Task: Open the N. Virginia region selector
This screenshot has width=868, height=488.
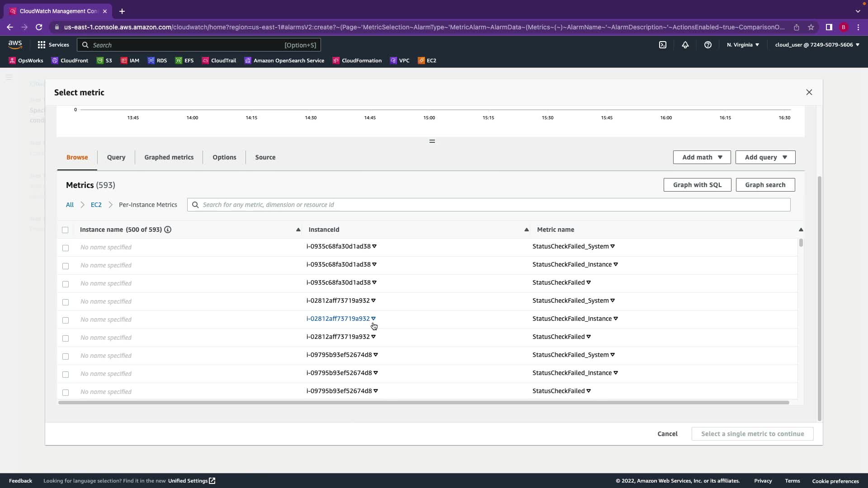Action: (x=743, y=45)
